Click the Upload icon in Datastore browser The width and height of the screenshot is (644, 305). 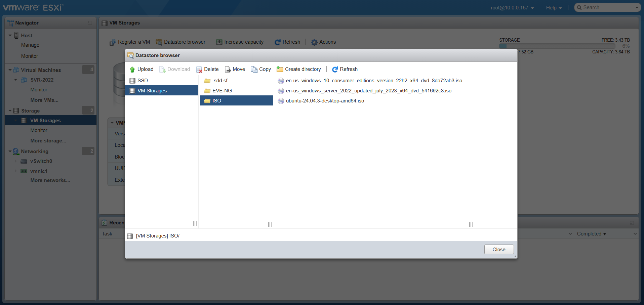[x=132, y=69]
